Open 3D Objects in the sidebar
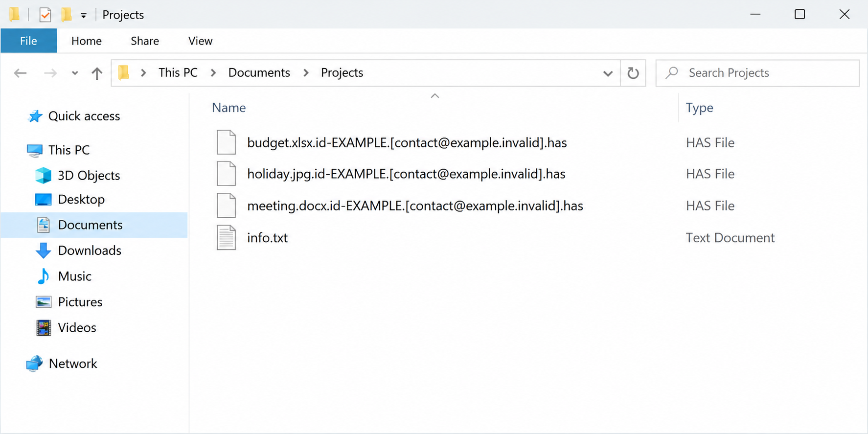 [89, 175]
